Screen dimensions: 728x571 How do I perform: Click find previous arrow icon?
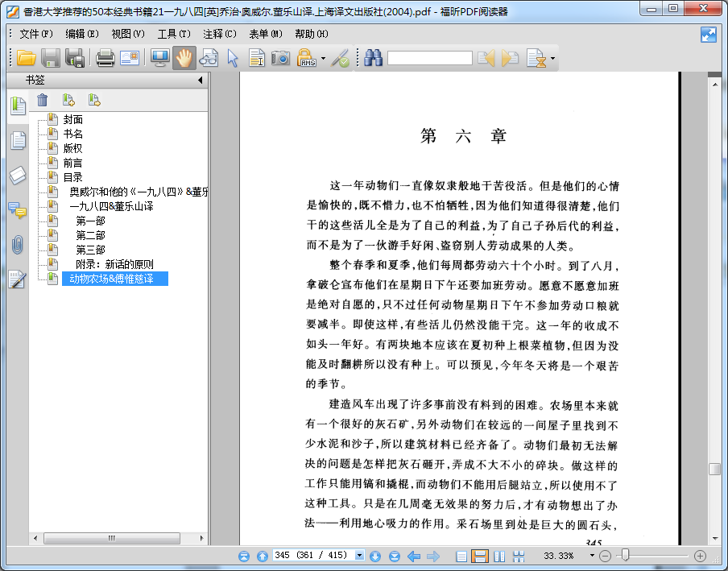click(x=486, y=59)
